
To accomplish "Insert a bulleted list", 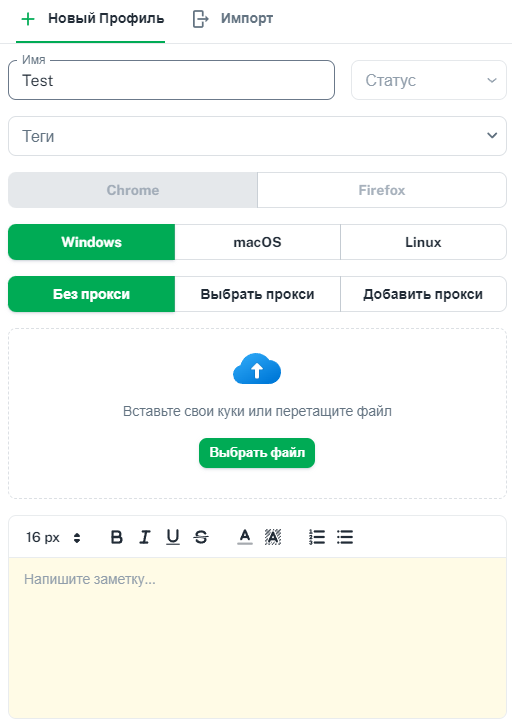I will [345, 537].
